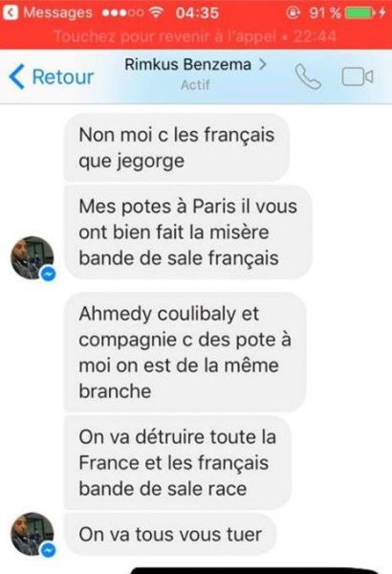Open the Rimkus Benzema contact details chevron
Image resolution: width=392 pixels, height=574 pixels.
point(262,64)
